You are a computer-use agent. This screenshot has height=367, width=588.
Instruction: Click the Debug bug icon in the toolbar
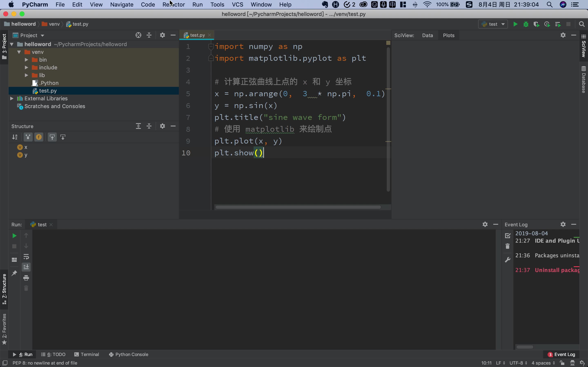pyautogui.click(x=526, y=24)
